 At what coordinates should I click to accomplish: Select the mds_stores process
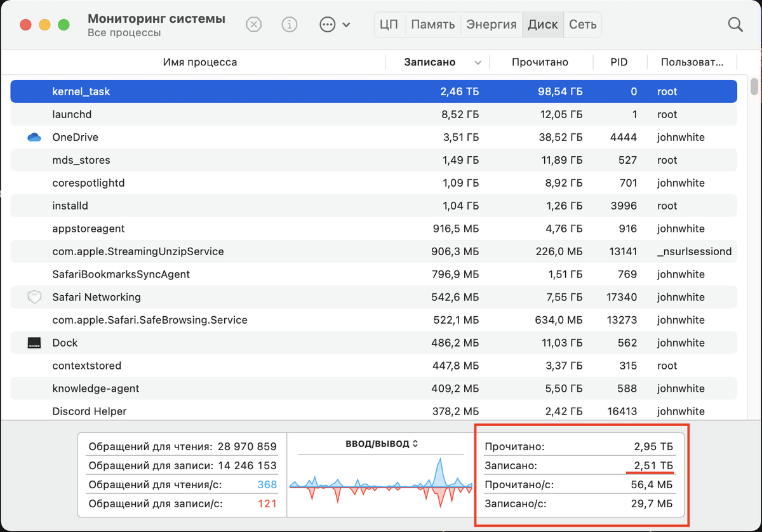tap(81, 160)
